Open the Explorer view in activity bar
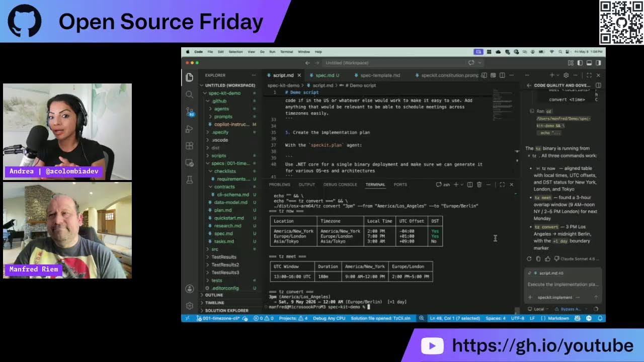The width and height of the screenshot is (644, 362). (x=189, y=77)
